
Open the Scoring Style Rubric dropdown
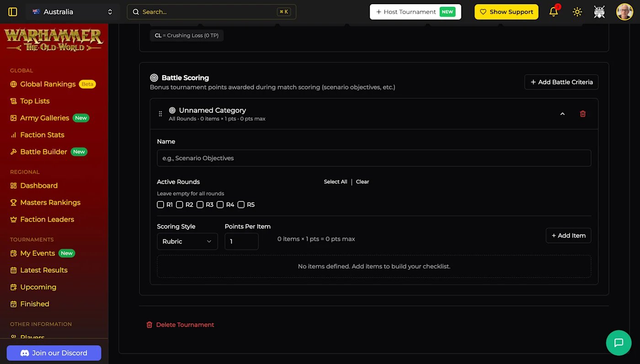click(187, 241)
